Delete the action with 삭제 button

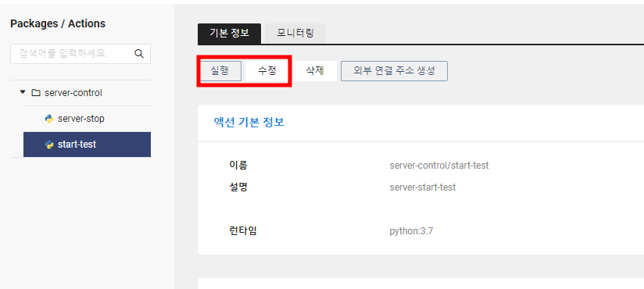pyautogui.click(x=315, y=71)
